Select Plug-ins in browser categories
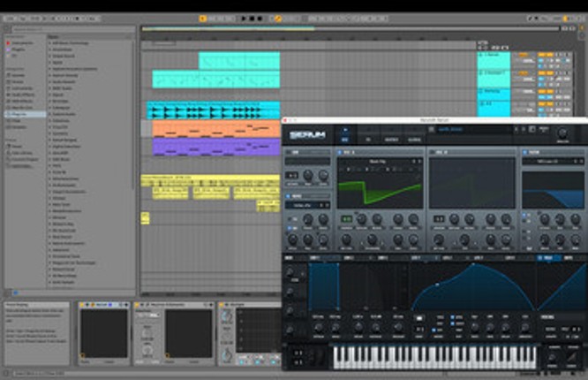Screen dimensions: 588x380 point(25,114)
